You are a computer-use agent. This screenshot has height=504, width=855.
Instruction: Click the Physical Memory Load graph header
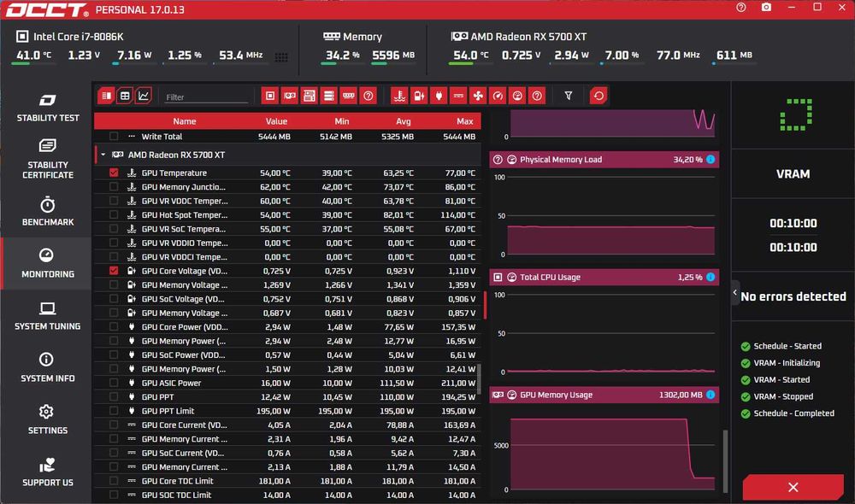[x=604, y=160]
